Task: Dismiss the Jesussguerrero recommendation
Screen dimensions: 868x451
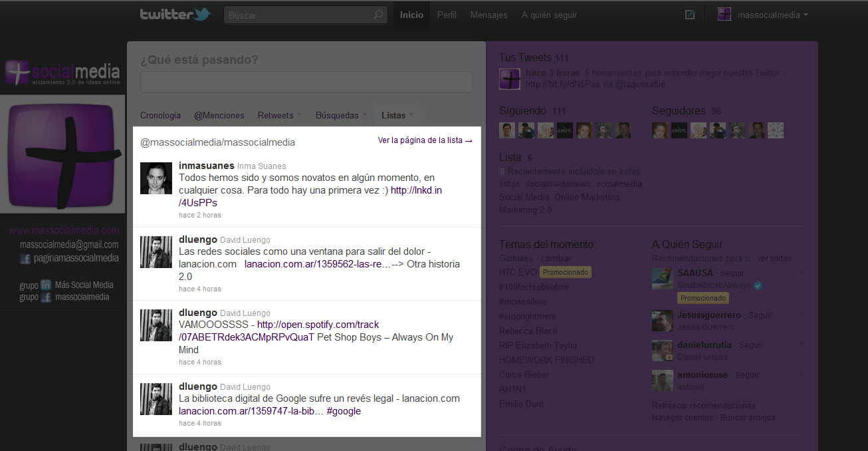Action: 802,314
